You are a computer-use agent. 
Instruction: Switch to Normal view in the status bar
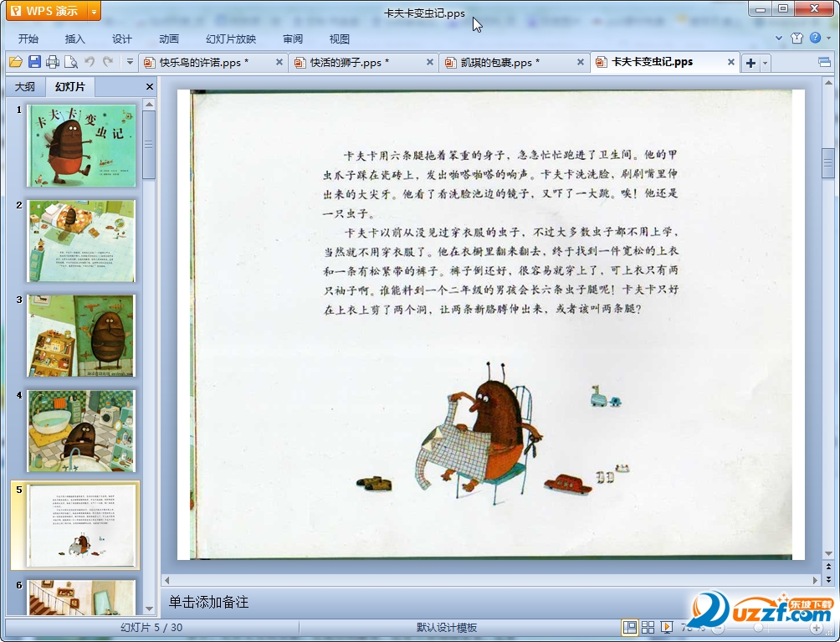click(x=629, y=627)
